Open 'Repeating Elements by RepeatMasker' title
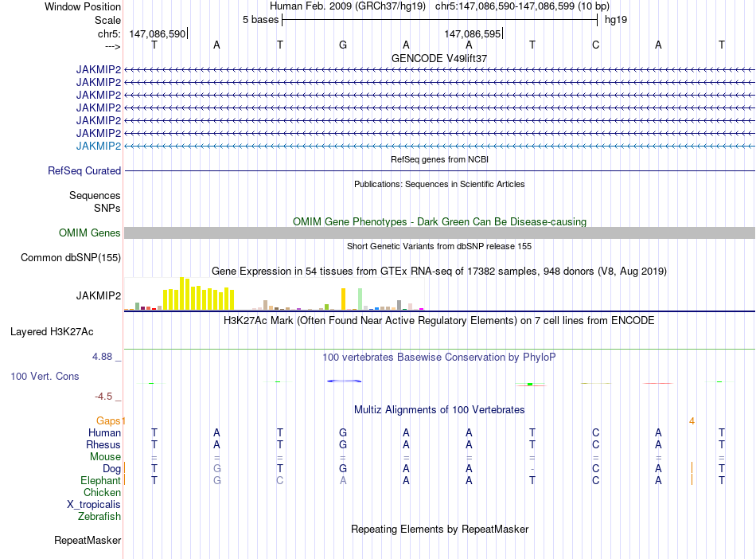 (439, 529)
